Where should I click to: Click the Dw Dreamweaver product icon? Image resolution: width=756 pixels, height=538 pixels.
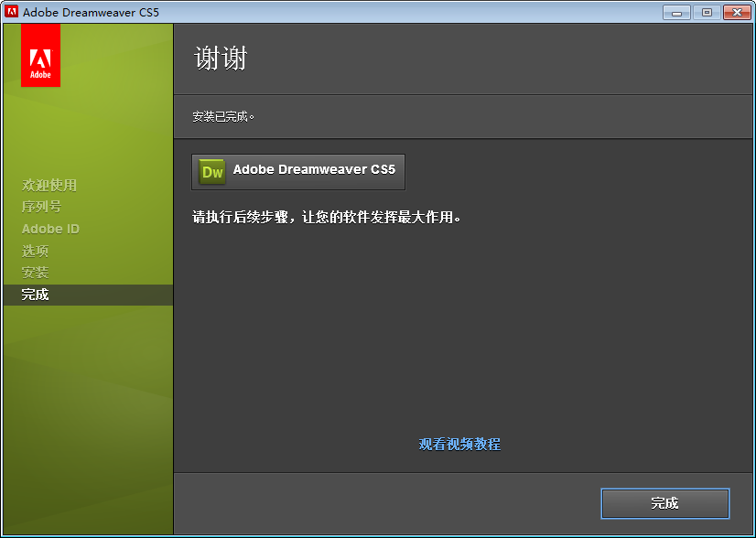[212, 172]
